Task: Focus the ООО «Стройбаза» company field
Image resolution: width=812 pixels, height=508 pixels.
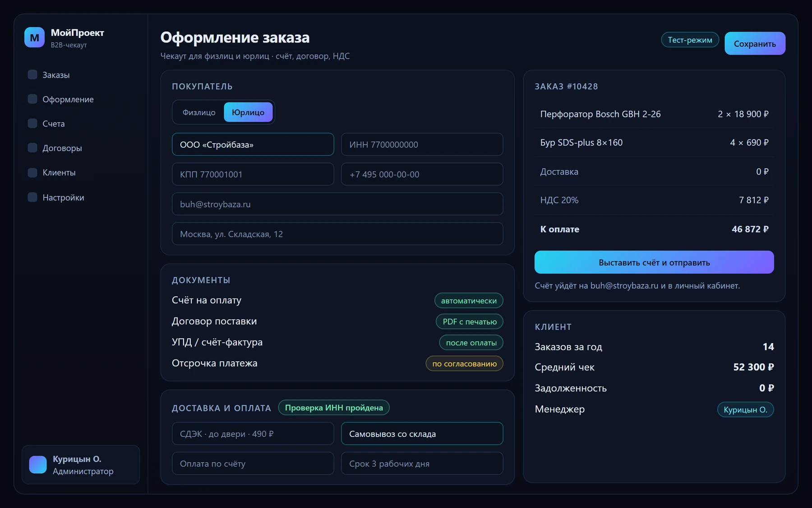Action: (x=253, y=144)
